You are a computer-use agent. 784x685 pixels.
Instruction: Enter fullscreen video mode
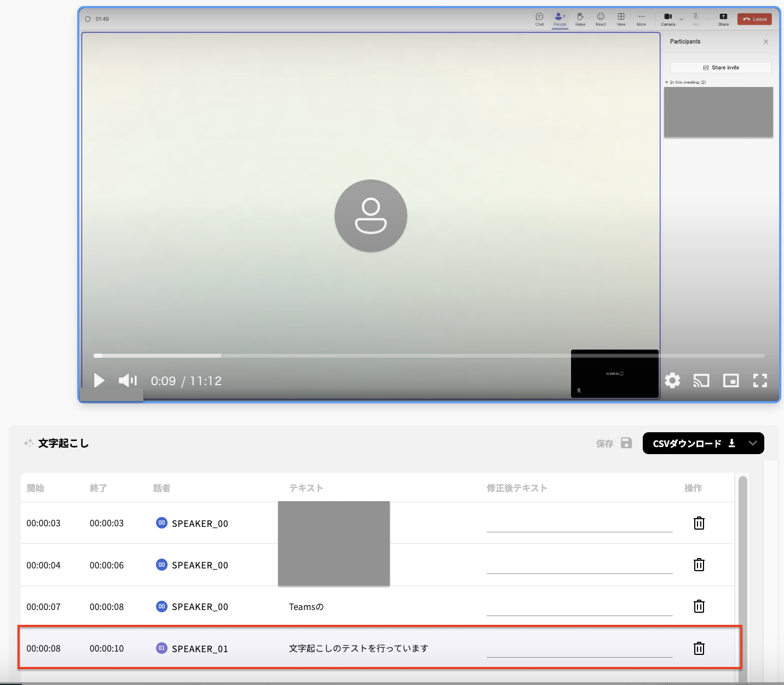click(760, 380)
